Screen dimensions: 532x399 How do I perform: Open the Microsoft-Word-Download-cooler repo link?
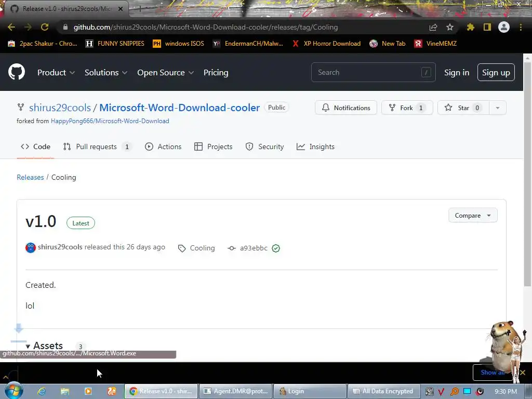179,108
